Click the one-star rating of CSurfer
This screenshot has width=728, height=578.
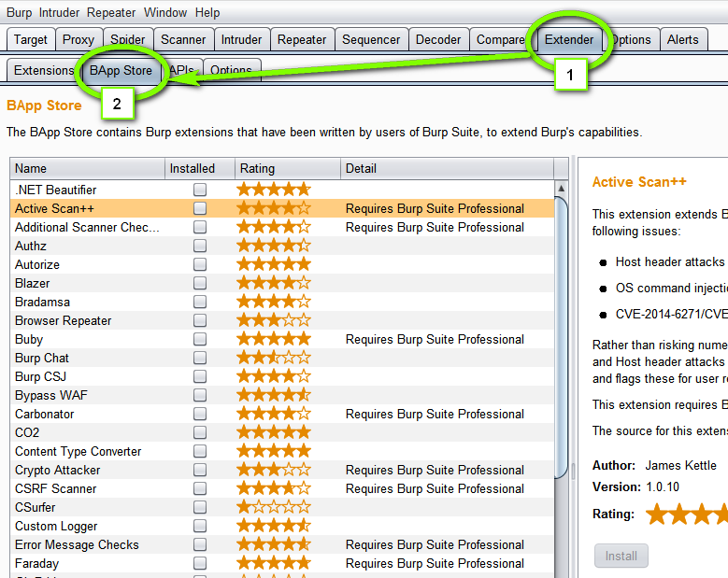[x=274, y=506]
